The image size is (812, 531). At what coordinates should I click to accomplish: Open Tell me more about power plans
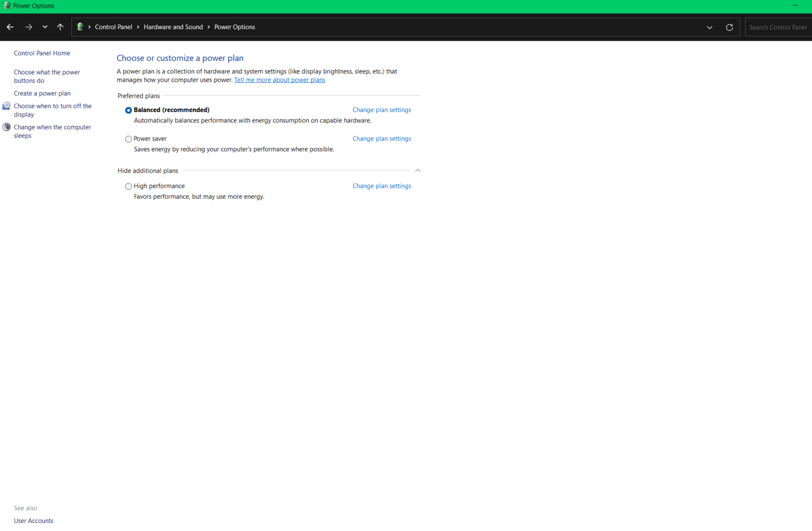point(280,80)
